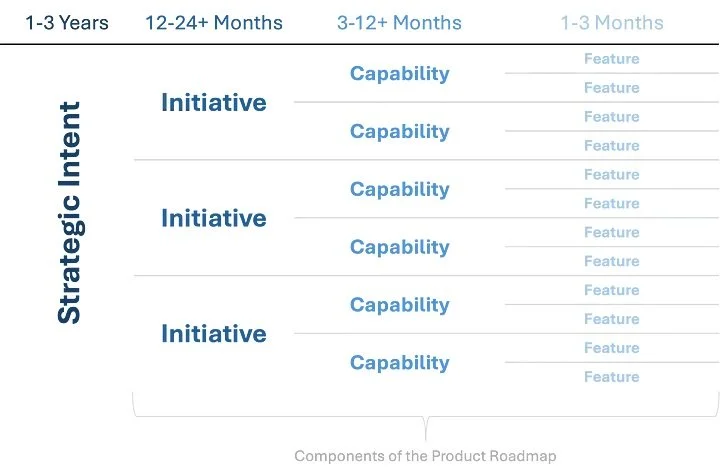Click the bottommost Feature label
720x475 pixels.
611,377
